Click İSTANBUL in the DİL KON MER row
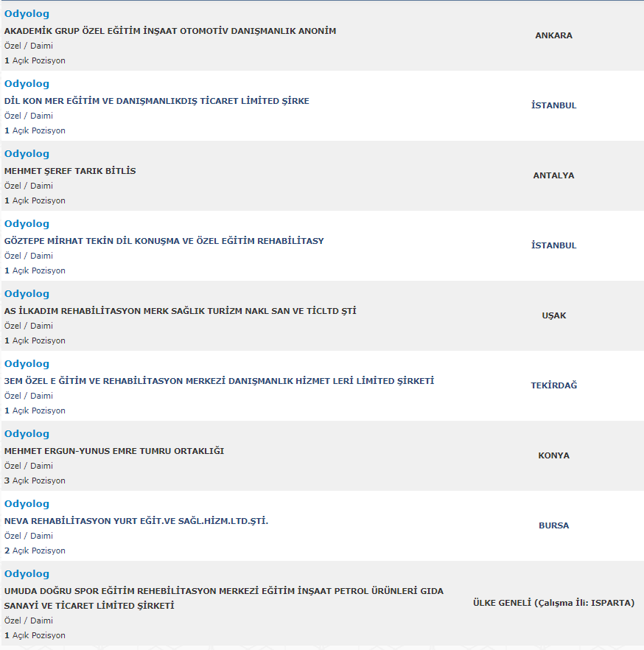This screenshot has width=644, height=650. point(553,105)
